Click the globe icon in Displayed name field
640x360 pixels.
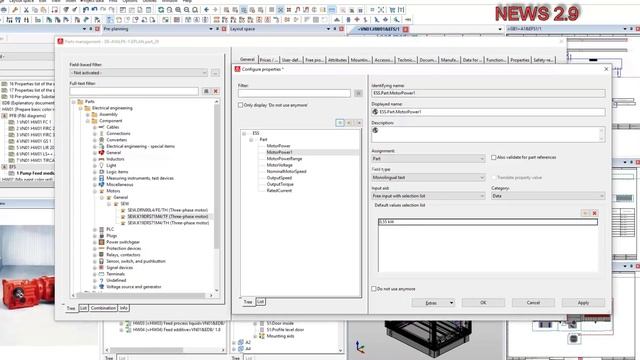(375, 111)
